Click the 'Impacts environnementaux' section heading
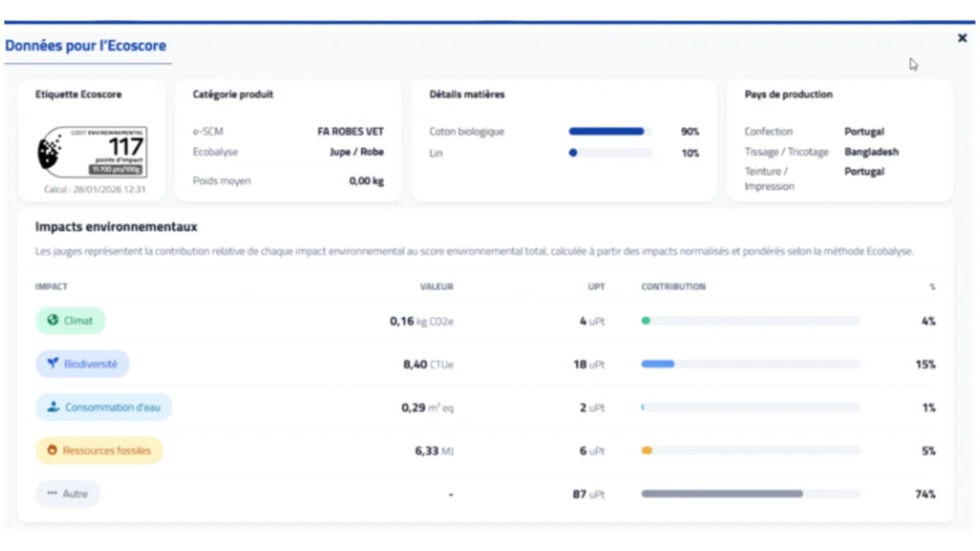This screenshot has height=551, width=980. coord(116,227)
